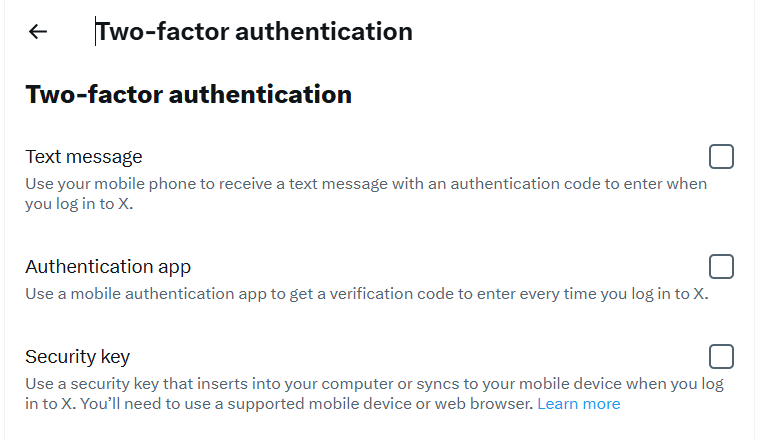Click the header title beside the back arrow
Image resolution: width=767 pixels, height=440 pixels.
254,32
